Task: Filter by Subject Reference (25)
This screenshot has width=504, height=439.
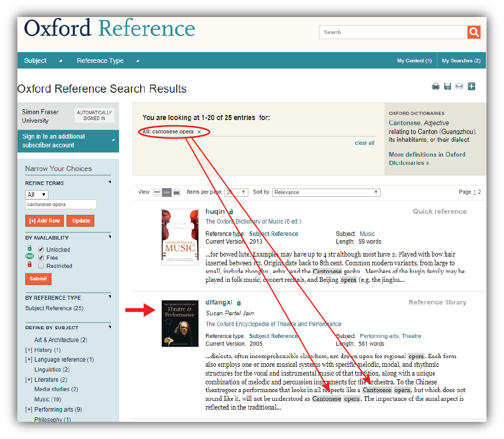Action: coord(54,308)
